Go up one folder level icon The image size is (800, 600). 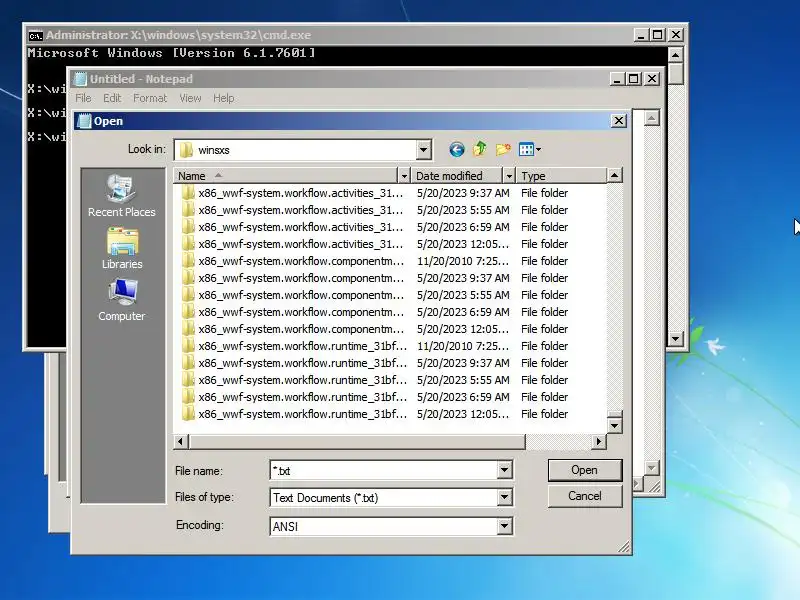pyautogui.click(x=480, y=149)
